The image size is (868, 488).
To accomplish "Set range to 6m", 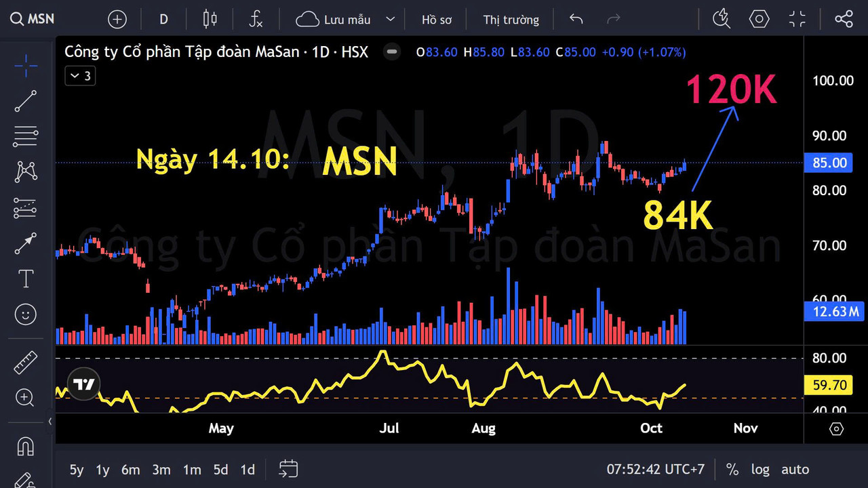I will click(x=131, y=469).
